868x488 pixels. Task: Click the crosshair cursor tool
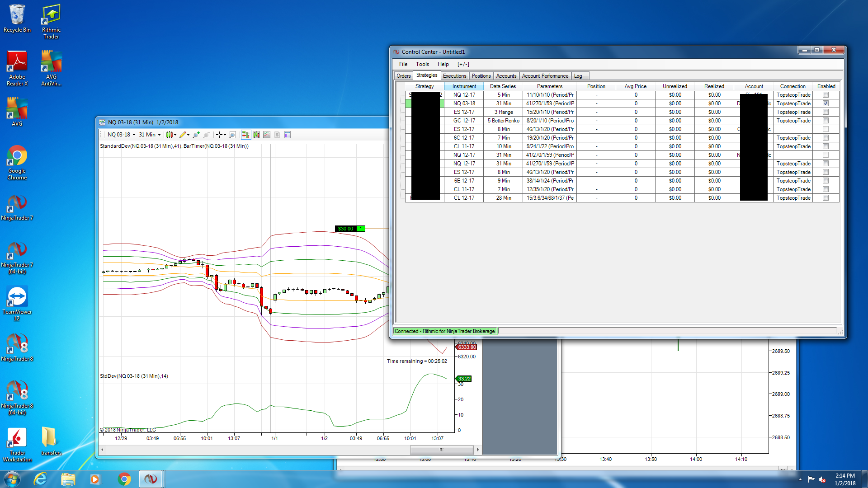pos(219,135)
